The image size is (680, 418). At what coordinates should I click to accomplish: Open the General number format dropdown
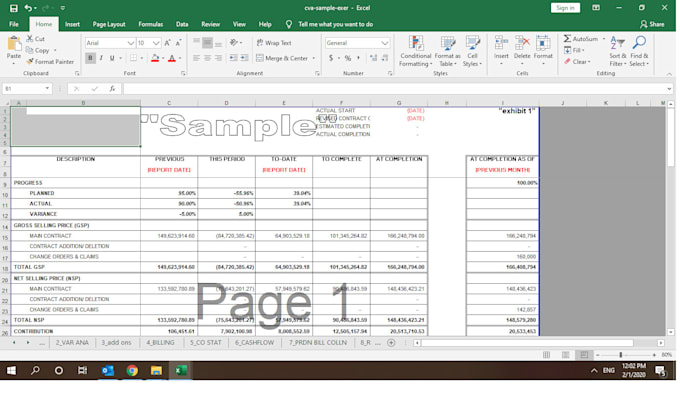[x=384, y=43]
